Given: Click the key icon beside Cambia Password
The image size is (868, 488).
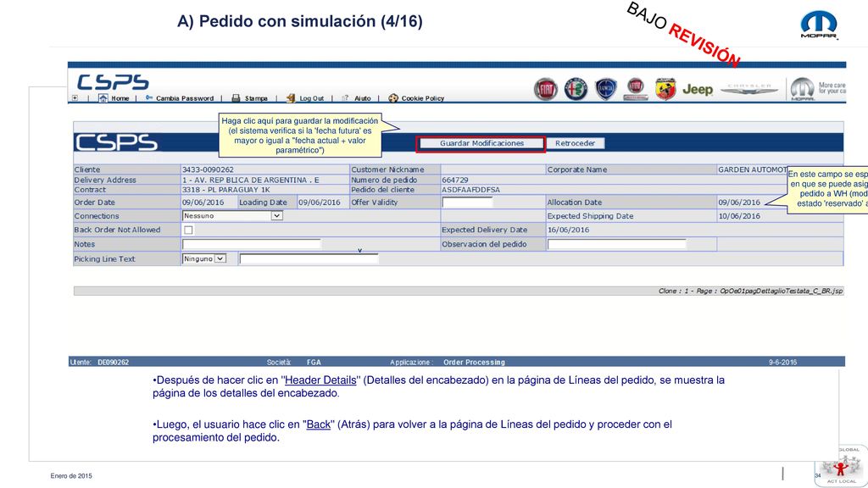Looking at the screenshot, I should tap(149, 98).
